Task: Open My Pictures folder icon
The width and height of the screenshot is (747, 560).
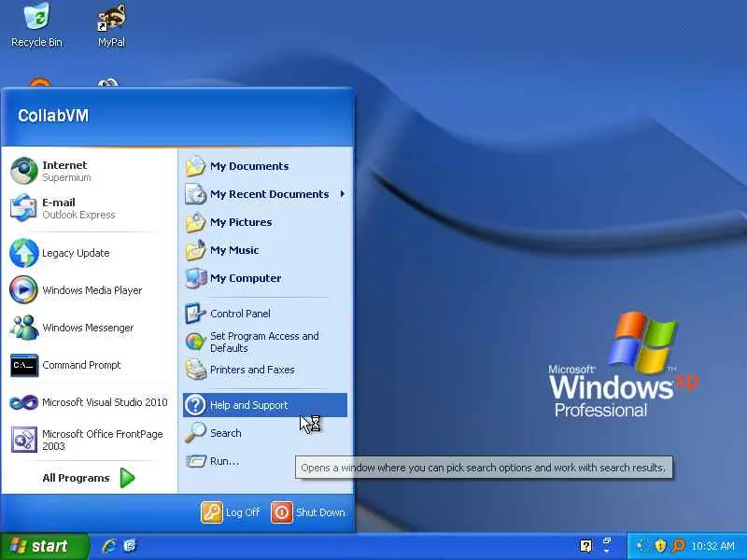Action: [x=195, y=222]
